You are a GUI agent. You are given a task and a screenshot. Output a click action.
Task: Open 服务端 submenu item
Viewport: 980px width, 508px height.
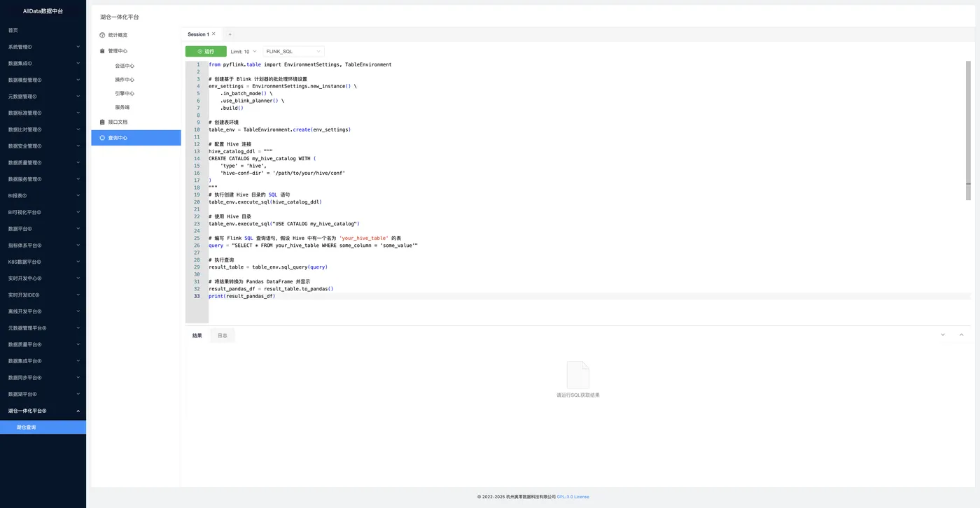[122, 107]
